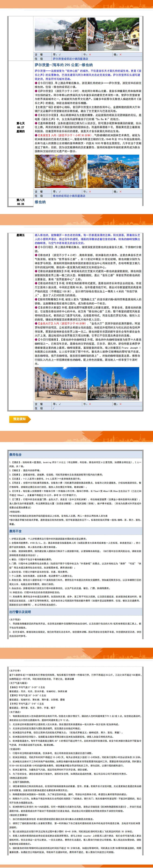Open the Vienna City Hall photo
Viewport: 153px width, 868px height.
click(x=113, y=384)
